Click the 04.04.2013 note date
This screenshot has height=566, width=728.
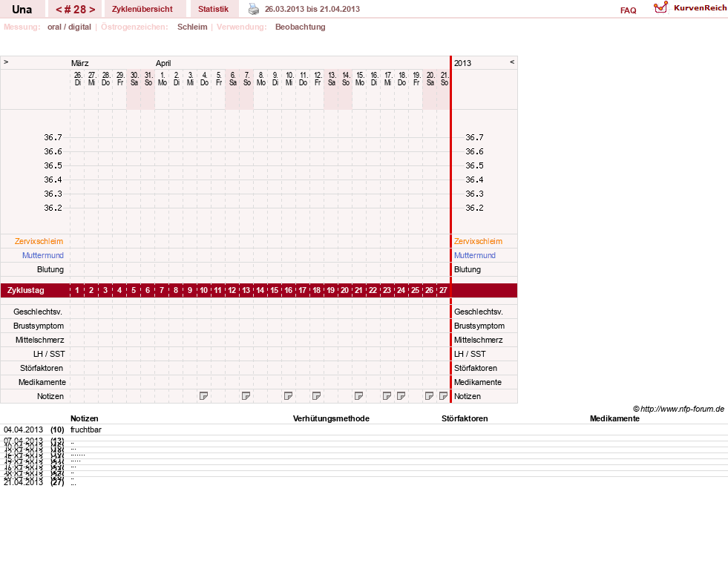tap(23, 430)
